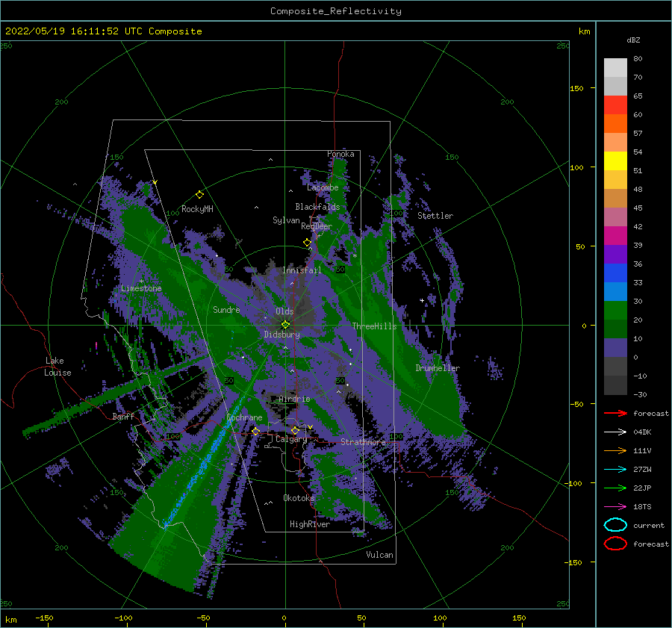Click the white cross marker west of Stettler
Viewport: 672px width, 628px height.
[422, 300]
